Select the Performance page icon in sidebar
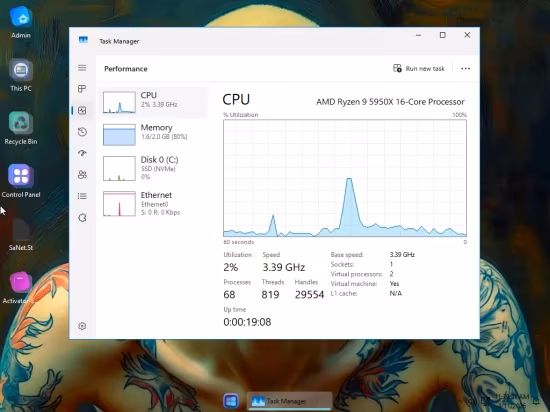Screen dimensions: 550x412 click(x=82, y=110)
